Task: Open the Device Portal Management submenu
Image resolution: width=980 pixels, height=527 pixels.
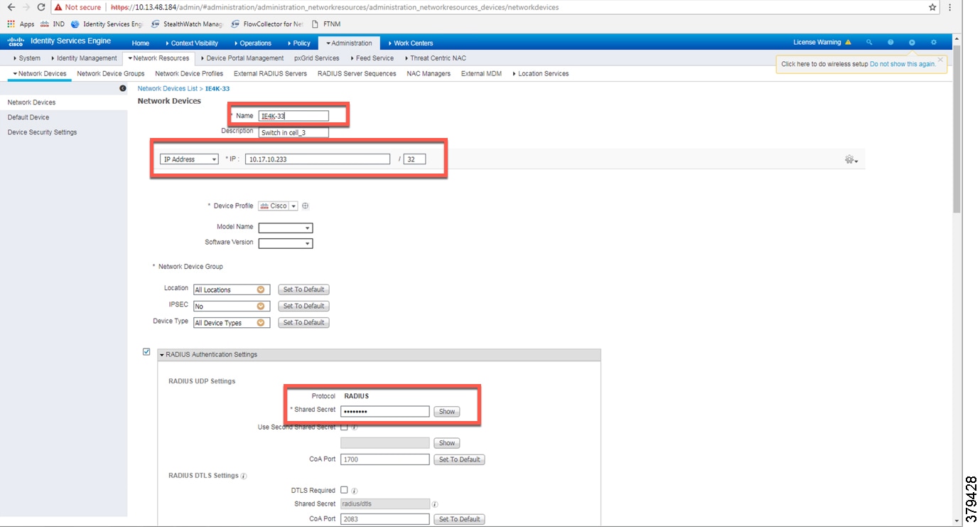Action: point(242,58)
